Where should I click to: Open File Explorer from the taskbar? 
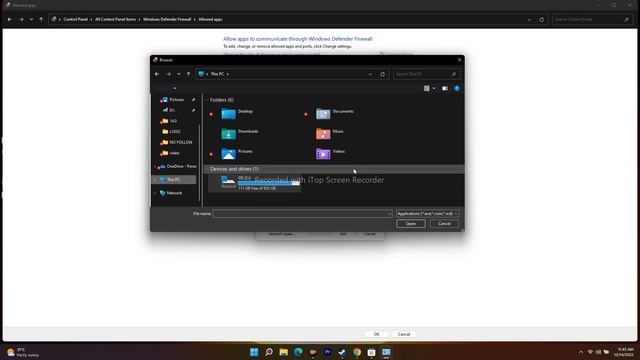pos(283,352)
